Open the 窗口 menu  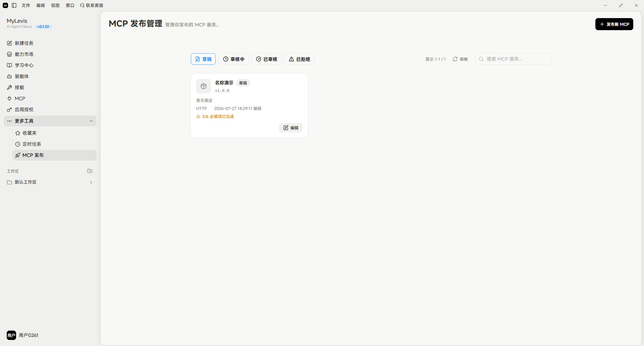tap(70, 5)
